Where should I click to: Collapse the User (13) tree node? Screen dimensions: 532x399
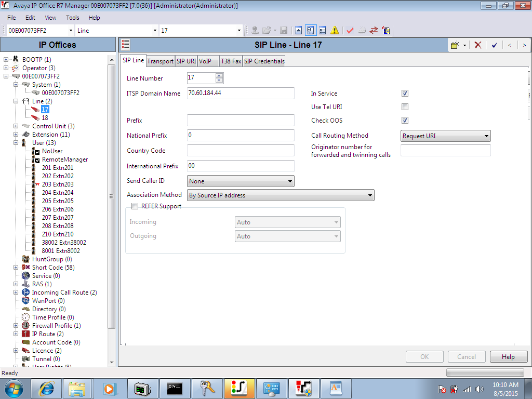(16, 143)
